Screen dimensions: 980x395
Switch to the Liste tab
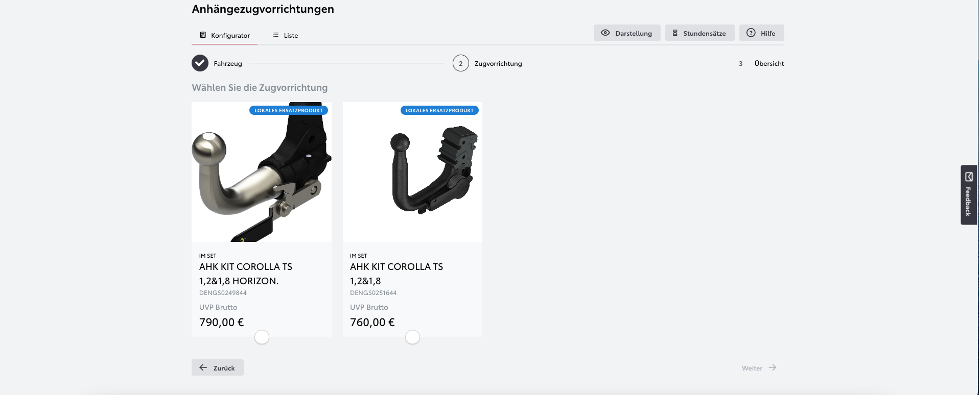285,35
